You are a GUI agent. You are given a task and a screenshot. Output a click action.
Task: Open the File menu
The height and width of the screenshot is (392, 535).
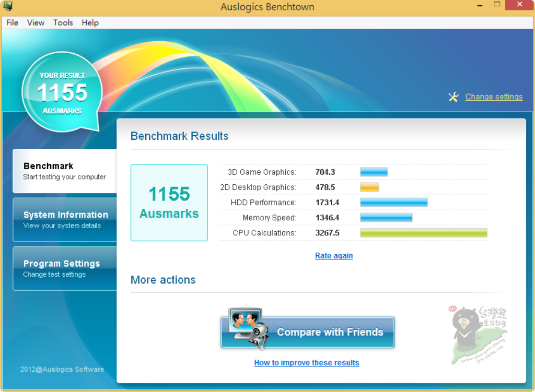(13, 22)
